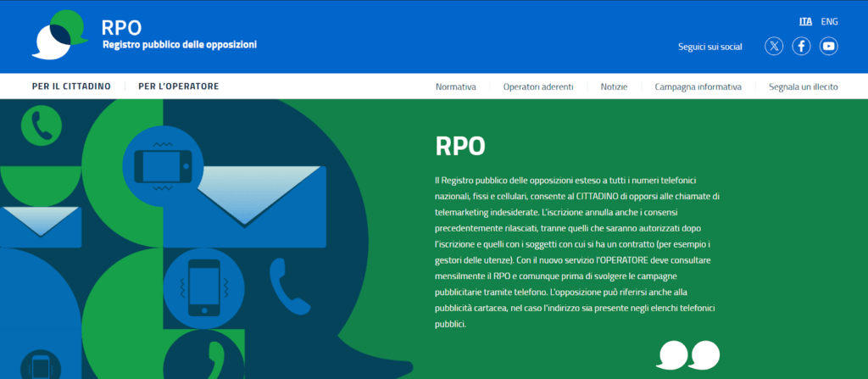Go to the Normativa page
The image size is (868, 379).
455,87
